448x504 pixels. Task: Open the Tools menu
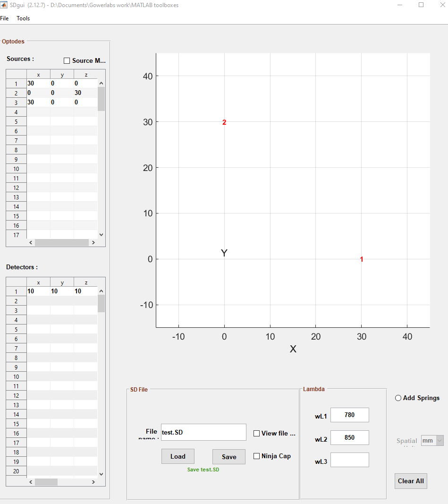[23, 18]
